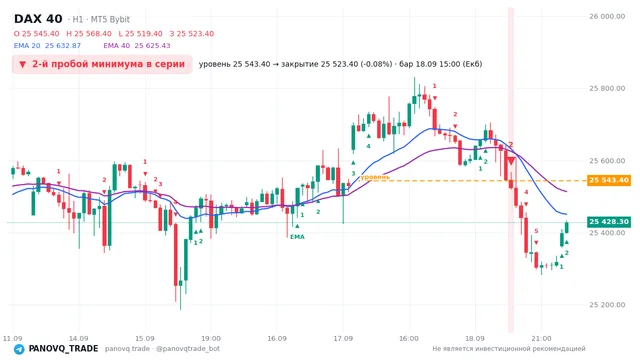
Task: Click the 26 000.00 price axis label
Action: (607, 16)
